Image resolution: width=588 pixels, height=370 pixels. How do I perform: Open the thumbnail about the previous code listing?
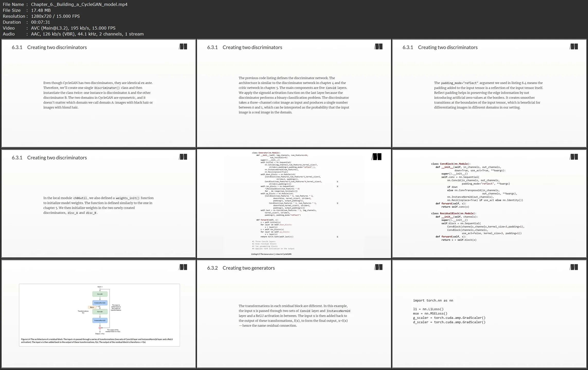point(294,93)
